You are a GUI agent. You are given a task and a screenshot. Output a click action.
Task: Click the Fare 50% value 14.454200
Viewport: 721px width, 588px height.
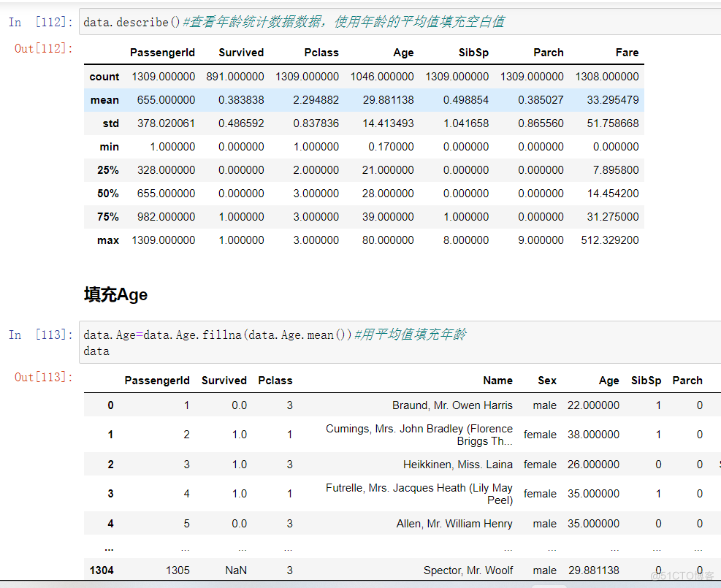click(613, 194)
